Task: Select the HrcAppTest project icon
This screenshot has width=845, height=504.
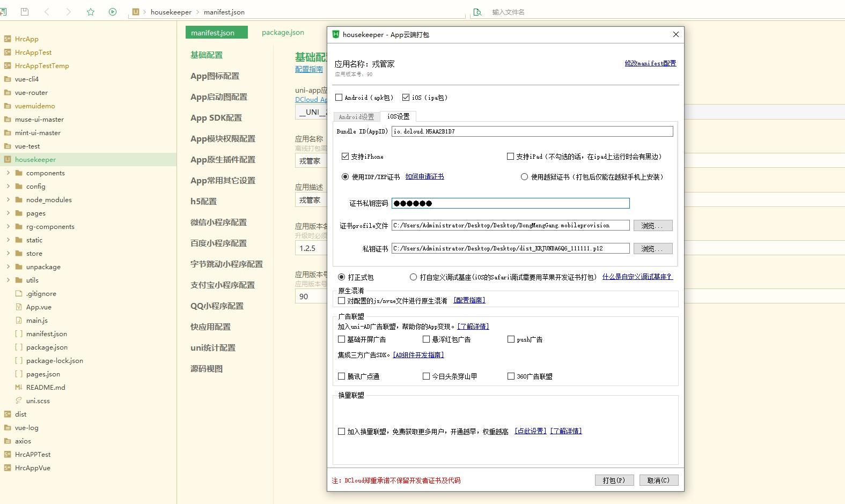Action: [x=8, y=52]
